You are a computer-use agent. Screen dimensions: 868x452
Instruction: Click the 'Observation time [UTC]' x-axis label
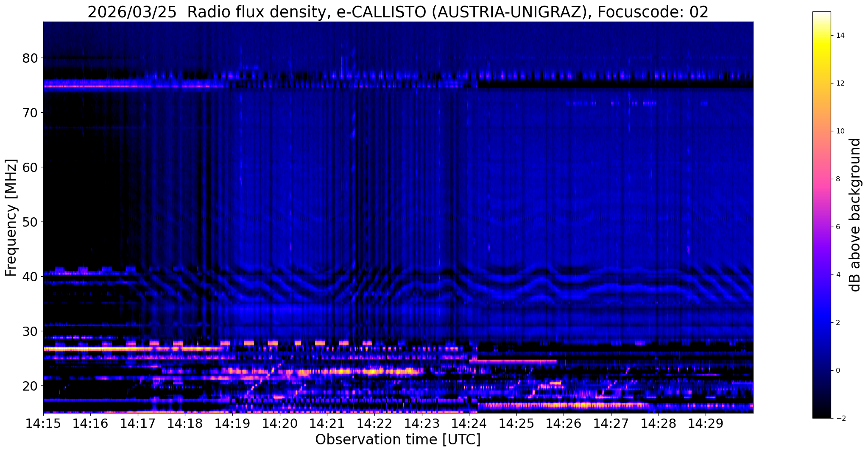coord(398,439)
